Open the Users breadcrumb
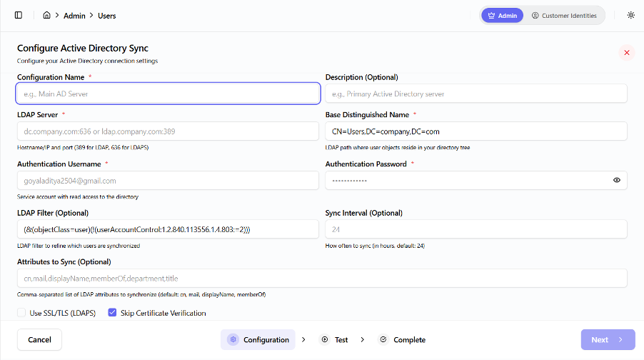Image resolution: width=644 pixels, height=360 pixels. pyautogui.click(x=107, y=16)
